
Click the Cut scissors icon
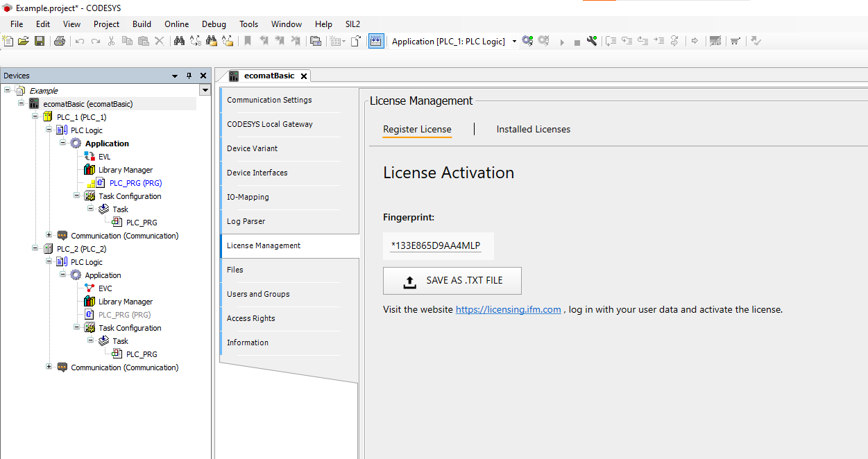(111, 42)
